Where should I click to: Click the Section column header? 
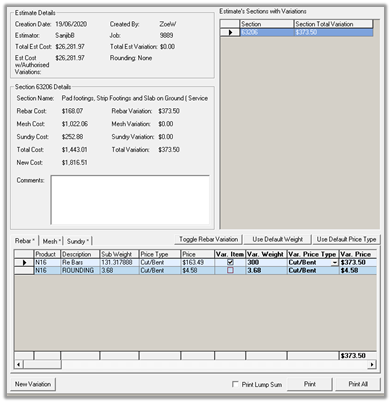coord(266,24)
